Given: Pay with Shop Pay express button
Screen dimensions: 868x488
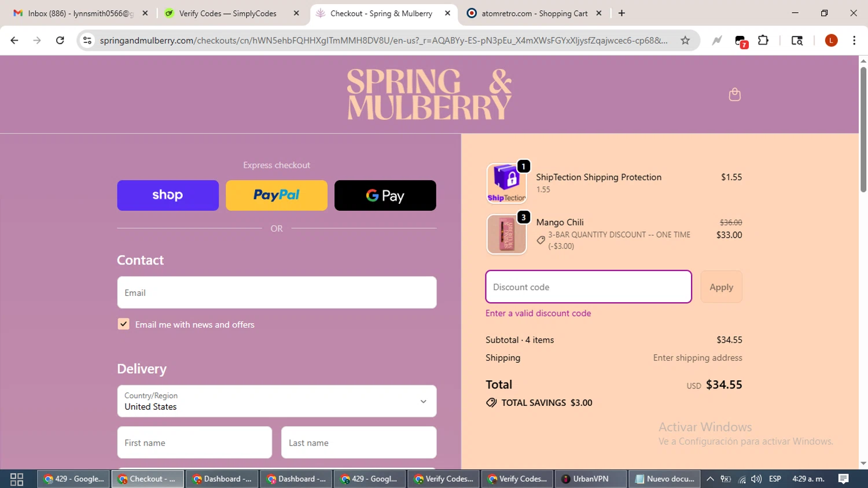Looking at the screenshot, I should (168, 195).
